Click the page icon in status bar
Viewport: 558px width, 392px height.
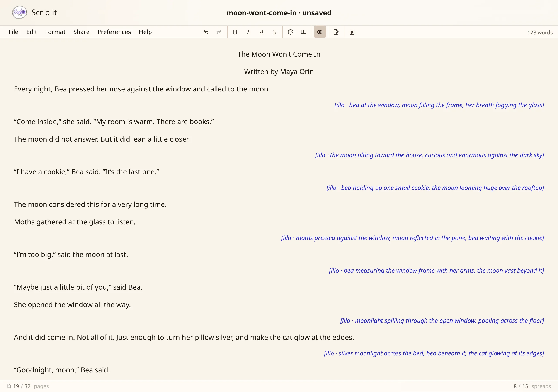point(9,386)
